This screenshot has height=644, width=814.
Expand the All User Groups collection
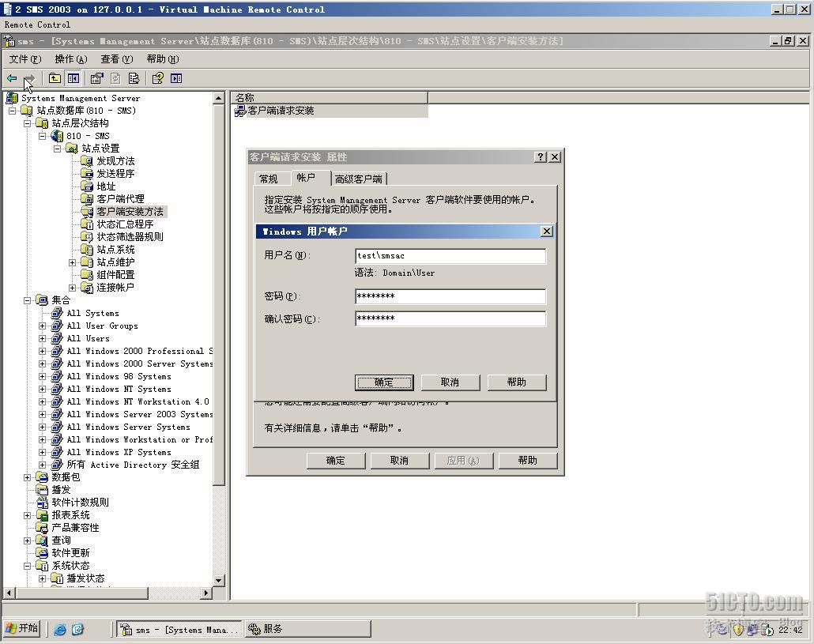click(42, 326)
